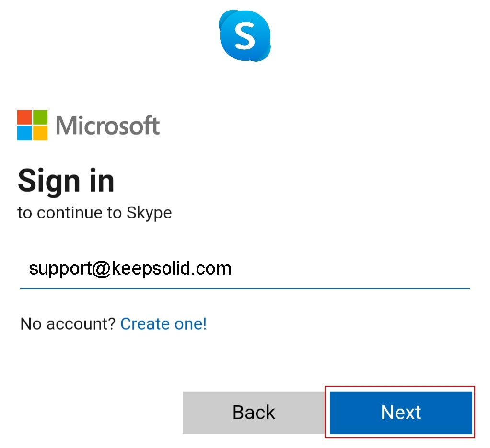This screenshot has width=490, height=448.
Task: Click the "Sign in" heading
Action: coord(66,181)
